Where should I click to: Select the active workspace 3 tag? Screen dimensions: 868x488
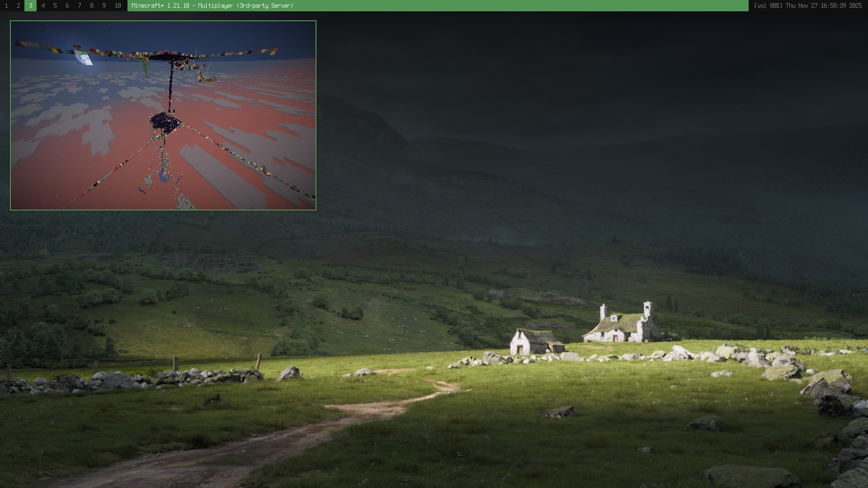(x=31, y=5)
